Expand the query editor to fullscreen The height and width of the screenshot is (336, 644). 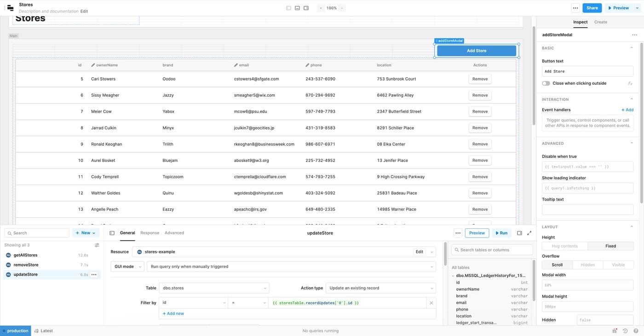tap(529, 233)
